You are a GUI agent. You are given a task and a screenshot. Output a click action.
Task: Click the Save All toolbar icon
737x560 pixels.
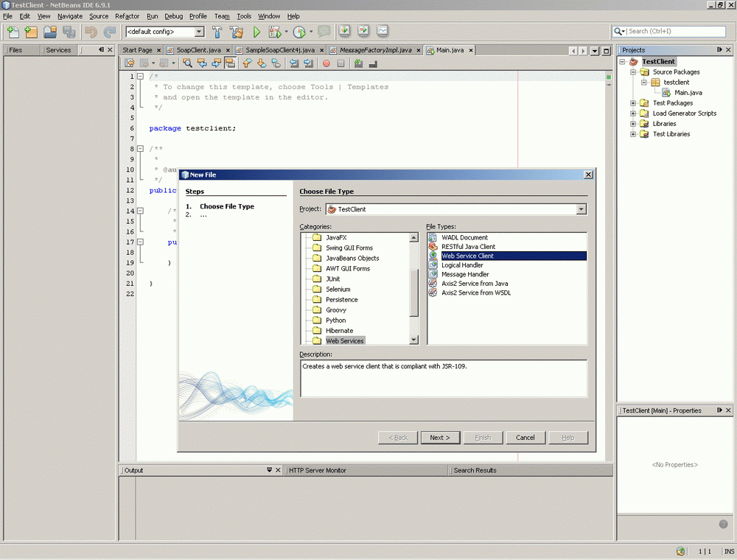pos(69,32)
